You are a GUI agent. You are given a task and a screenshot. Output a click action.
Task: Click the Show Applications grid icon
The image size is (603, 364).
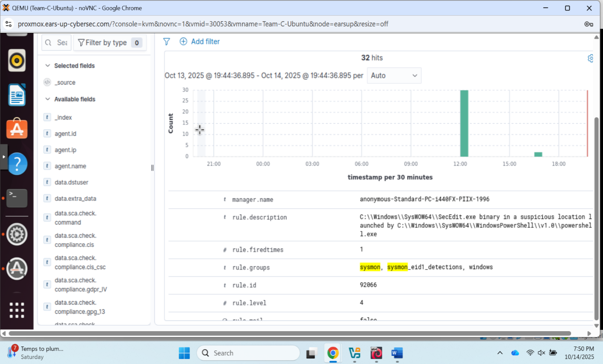point(17,310)
